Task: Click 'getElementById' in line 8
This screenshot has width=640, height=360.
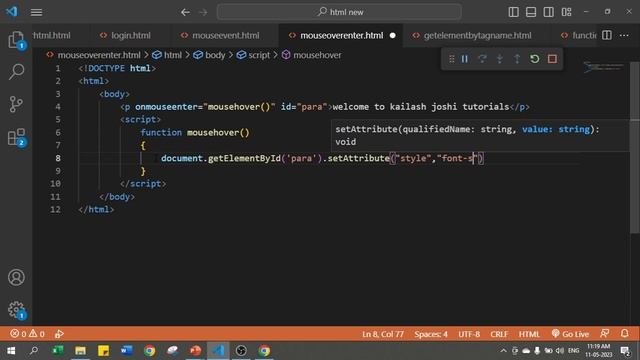Action: pos(244,158)
